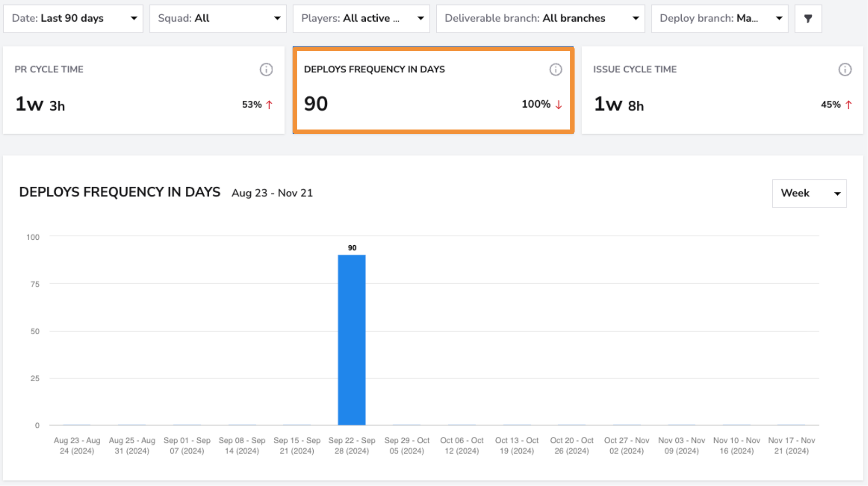868x486 pixels.
Task: Open Deploys Frequency info icon
Action: [x=555, y=70]
